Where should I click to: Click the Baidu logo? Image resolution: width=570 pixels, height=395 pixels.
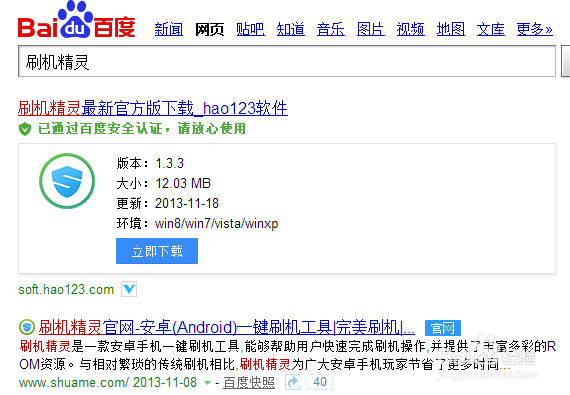point(76,20)
